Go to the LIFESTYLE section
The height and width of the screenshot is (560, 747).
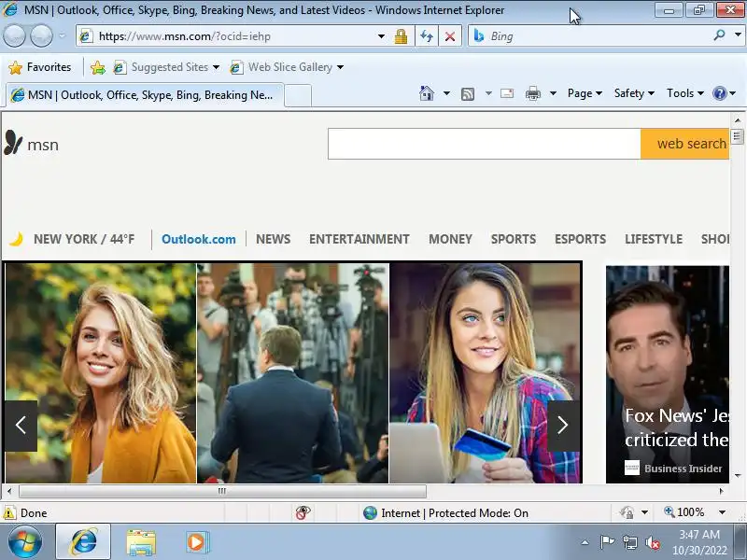pos(654,239)
